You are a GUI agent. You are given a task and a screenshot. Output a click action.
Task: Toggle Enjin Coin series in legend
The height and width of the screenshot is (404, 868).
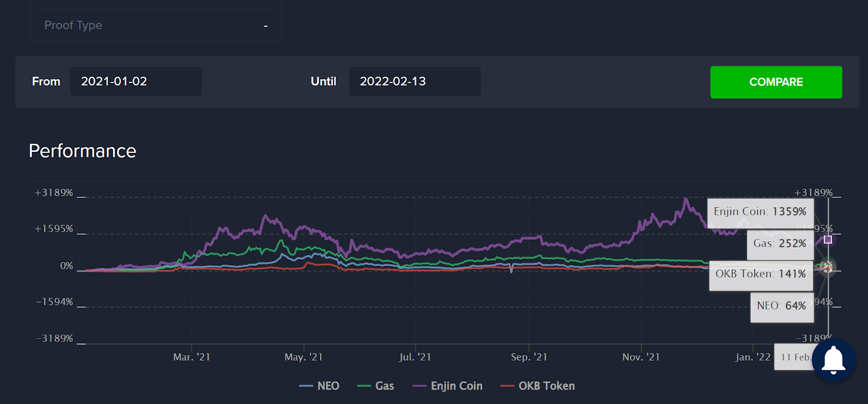point(448,386)
